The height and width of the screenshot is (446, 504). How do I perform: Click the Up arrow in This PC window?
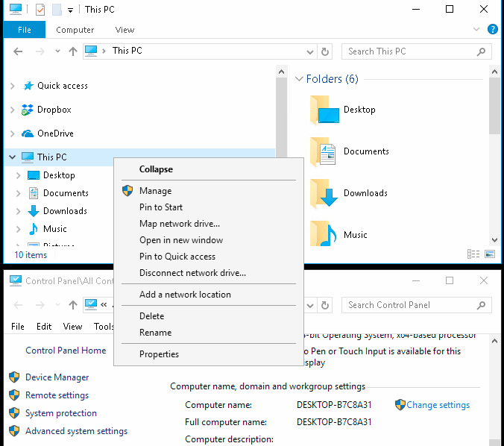72,51
